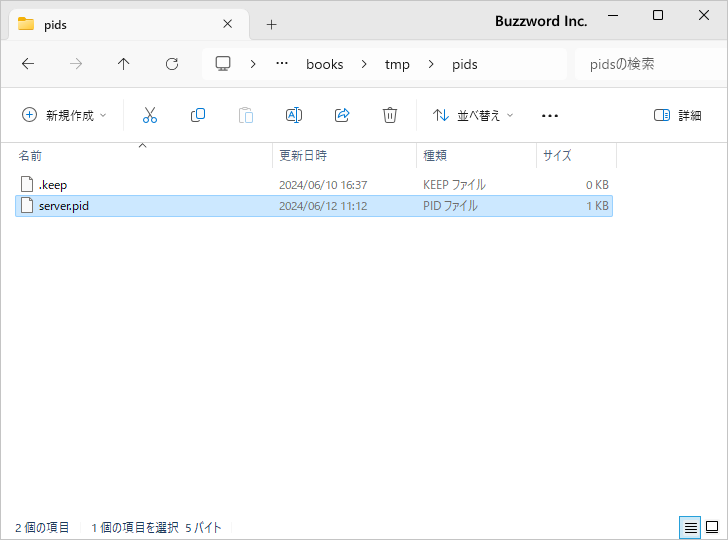Share the selected file

click(342, 115)
